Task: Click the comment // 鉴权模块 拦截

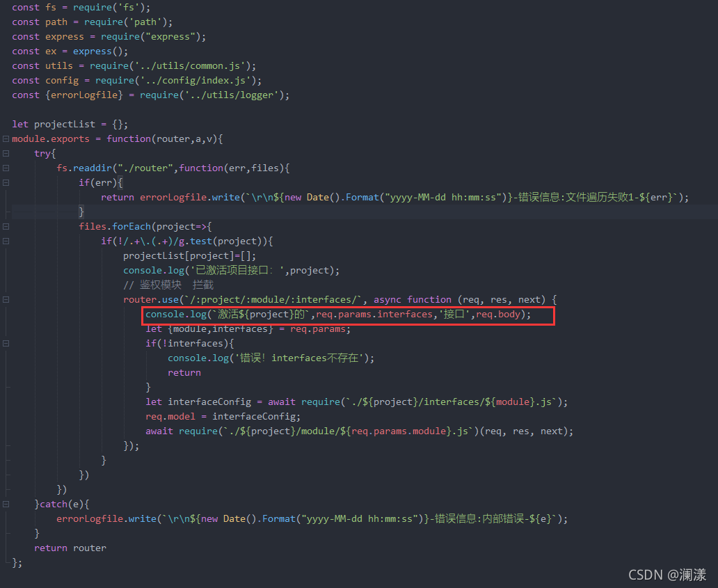Action: [168, 285]
